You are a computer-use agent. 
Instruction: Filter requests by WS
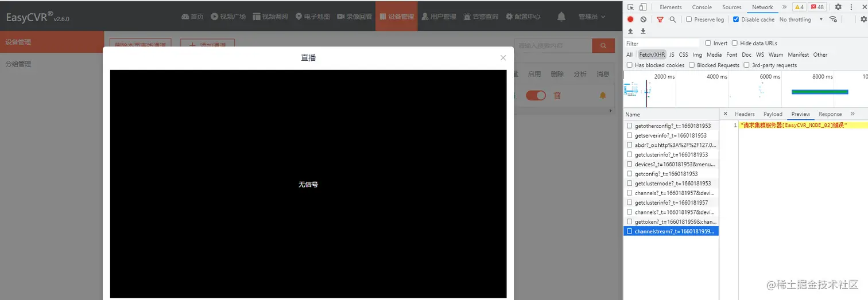click(x=759, y=54)
